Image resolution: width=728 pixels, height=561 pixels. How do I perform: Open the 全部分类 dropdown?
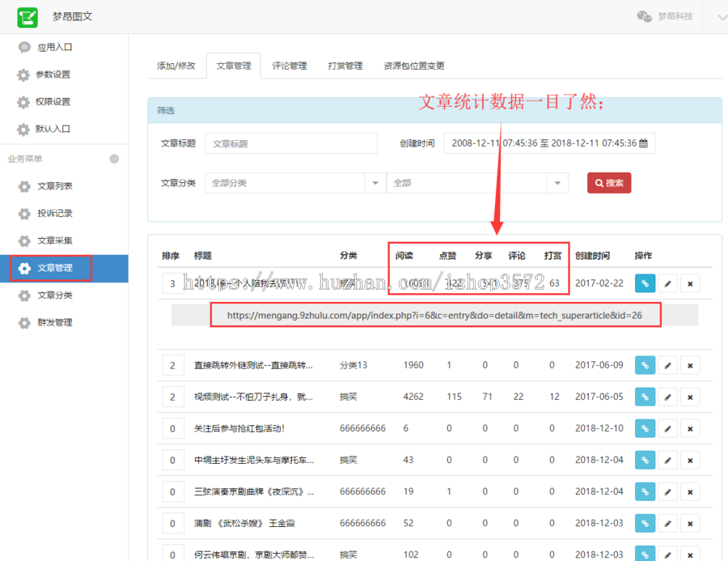pyautogui.click(x=375, y=183)
